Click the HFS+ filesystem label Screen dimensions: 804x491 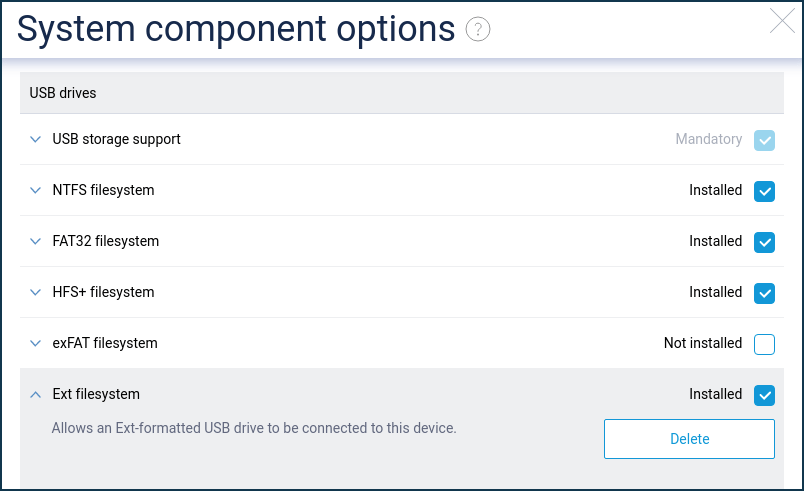(103, 292)
